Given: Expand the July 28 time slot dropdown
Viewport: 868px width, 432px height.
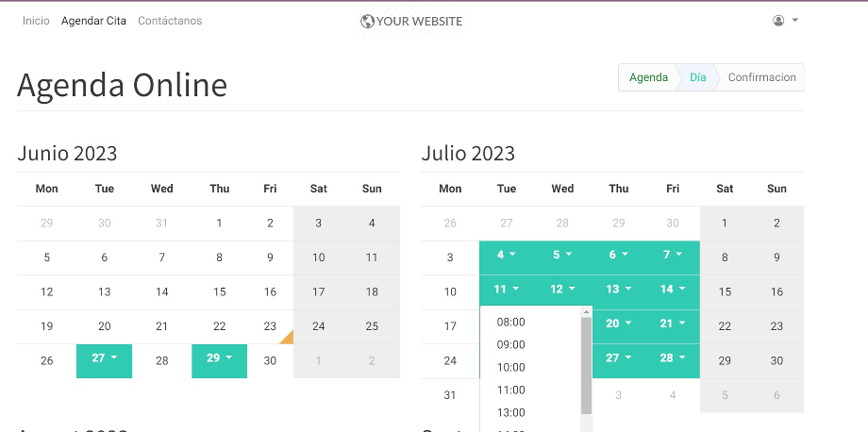Looking at the screenshot, I should [673, 360].
